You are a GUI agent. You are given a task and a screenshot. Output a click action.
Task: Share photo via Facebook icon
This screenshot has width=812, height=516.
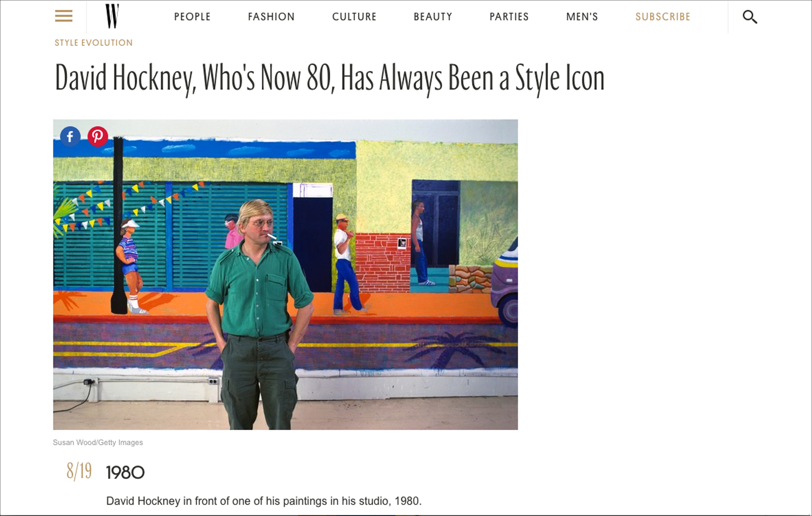[70, 137]
